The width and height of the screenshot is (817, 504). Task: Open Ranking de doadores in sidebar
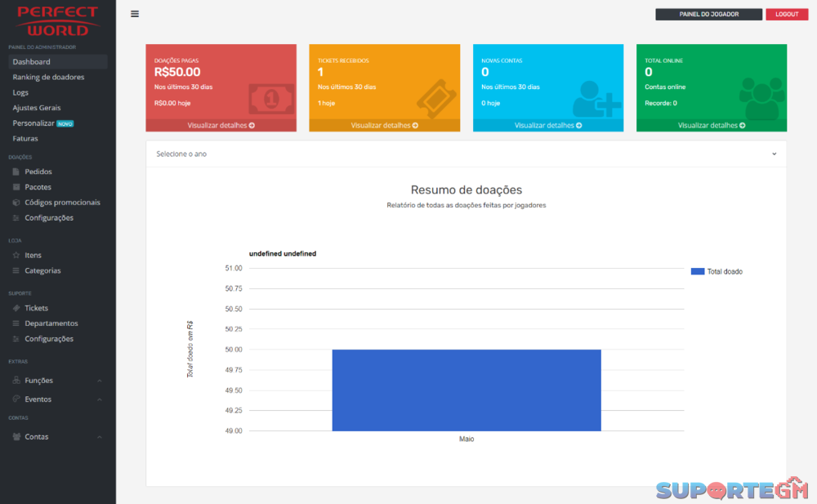(48, 77)
